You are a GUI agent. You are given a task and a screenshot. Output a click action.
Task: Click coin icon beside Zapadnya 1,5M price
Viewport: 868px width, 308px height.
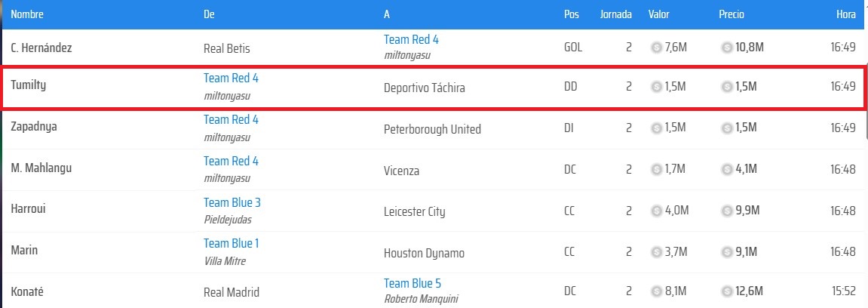[x=727, y=128]
